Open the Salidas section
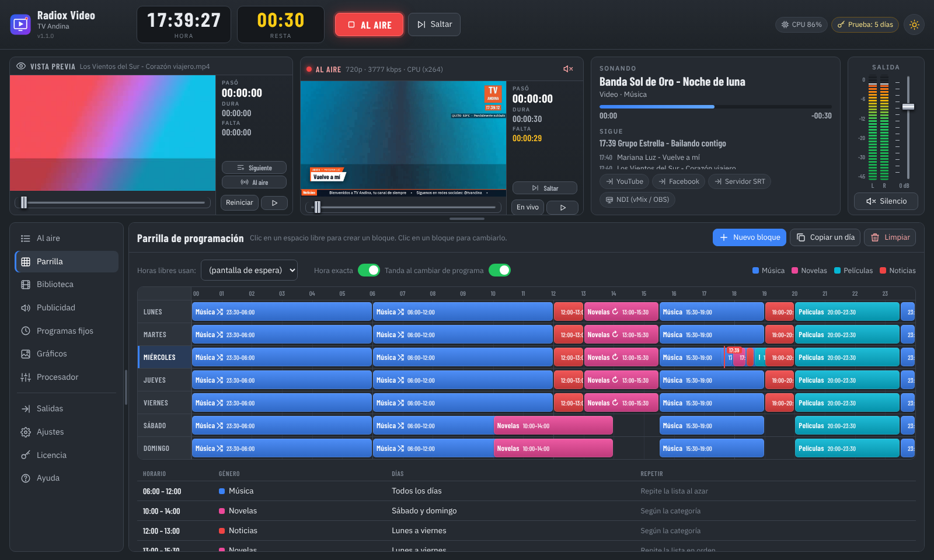The image size is (934, 560). [x=67, y=408]
